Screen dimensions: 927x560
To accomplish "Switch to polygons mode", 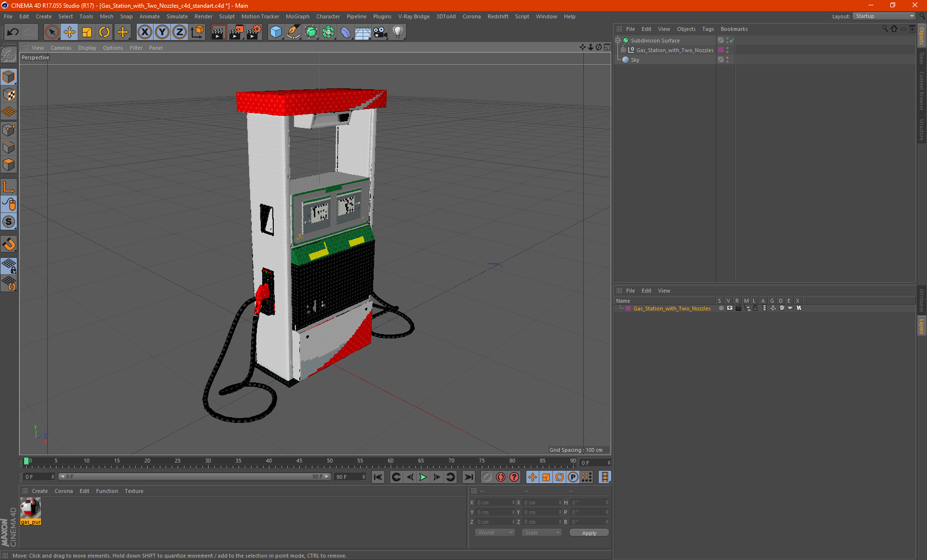I will pos(9,165).
